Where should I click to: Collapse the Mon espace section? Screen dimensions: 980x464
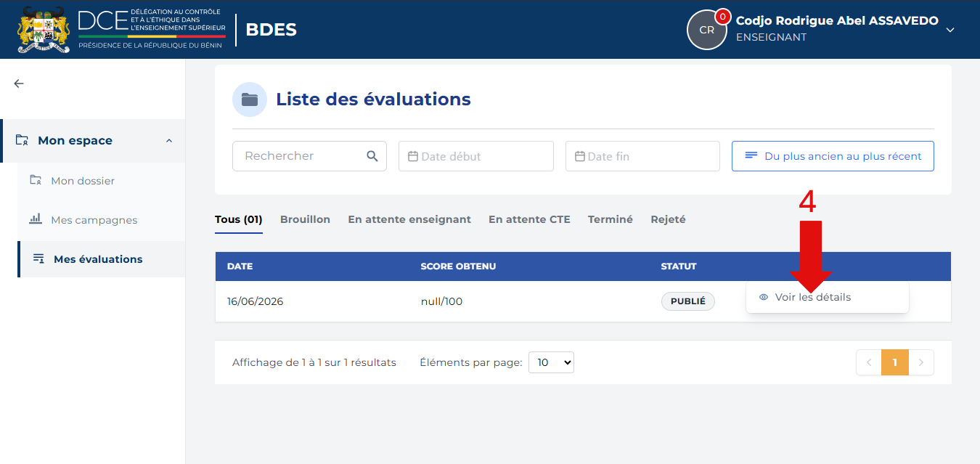(169, 140)
